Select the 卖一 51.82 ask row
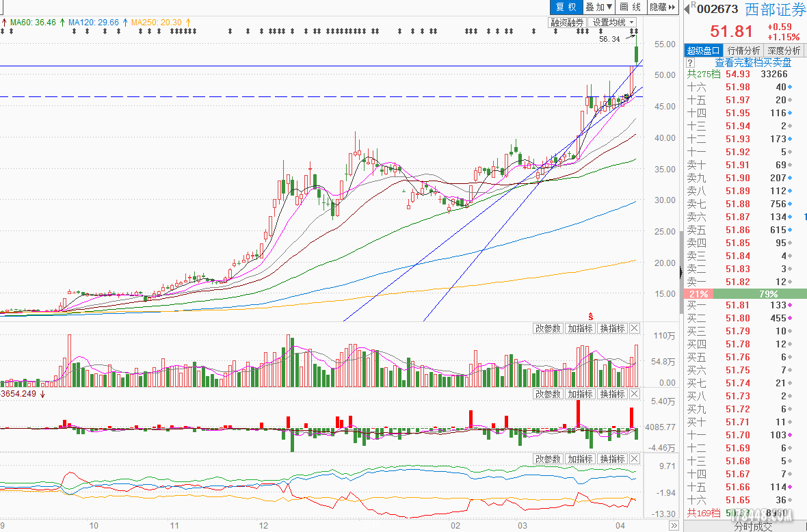807x532 pixels. 745,282
